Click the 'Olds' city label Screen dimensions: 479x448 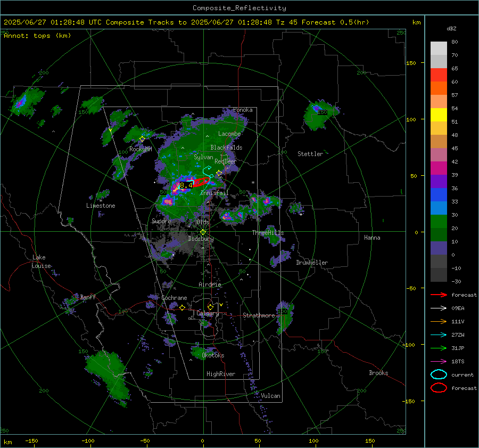tap(203, 222)
